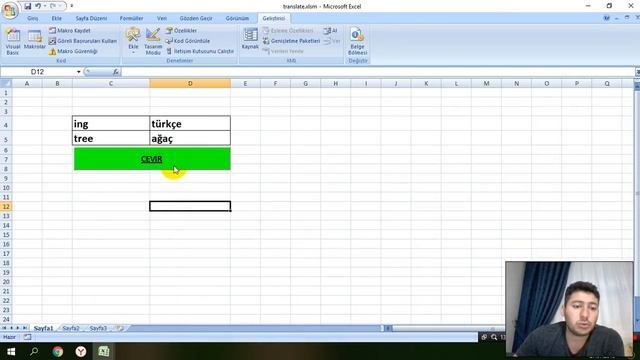Screen dimensions: 640x360
Task: Switch to Formüller tab
Action: click(131, 18)
